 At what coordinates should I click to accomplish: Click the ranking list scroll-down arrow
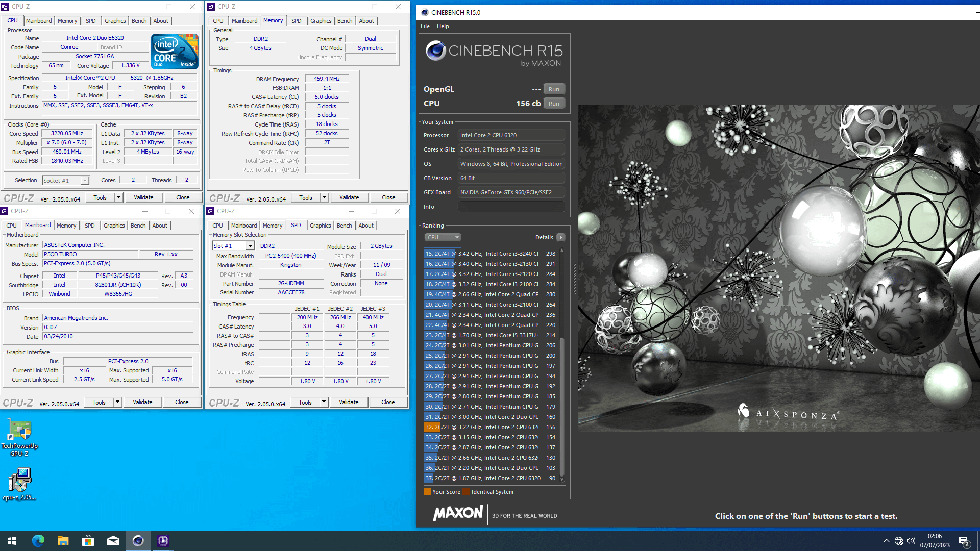click(x=562, y=480)
